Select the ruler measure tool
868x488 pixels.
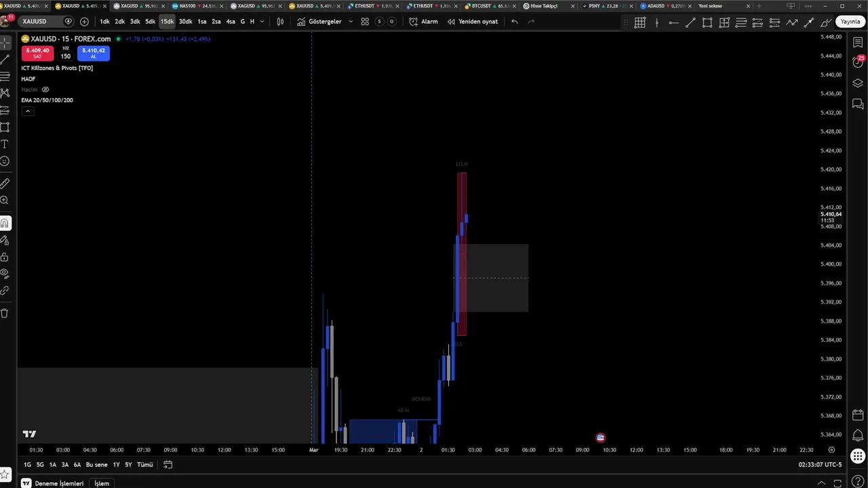coord(5,183)
